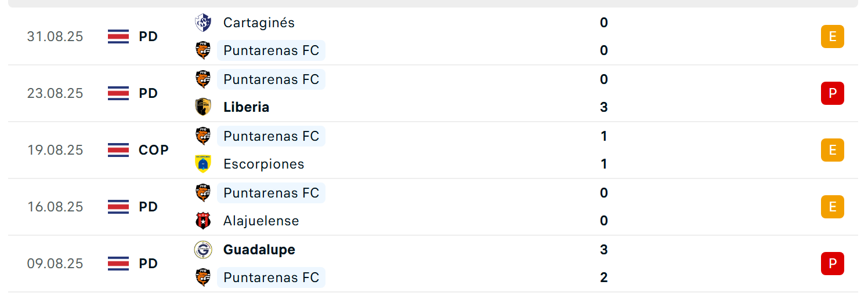Click the Escorpiones yellow shield logo
Viewport: 868px width, 296px height.
tap(203, 164)
